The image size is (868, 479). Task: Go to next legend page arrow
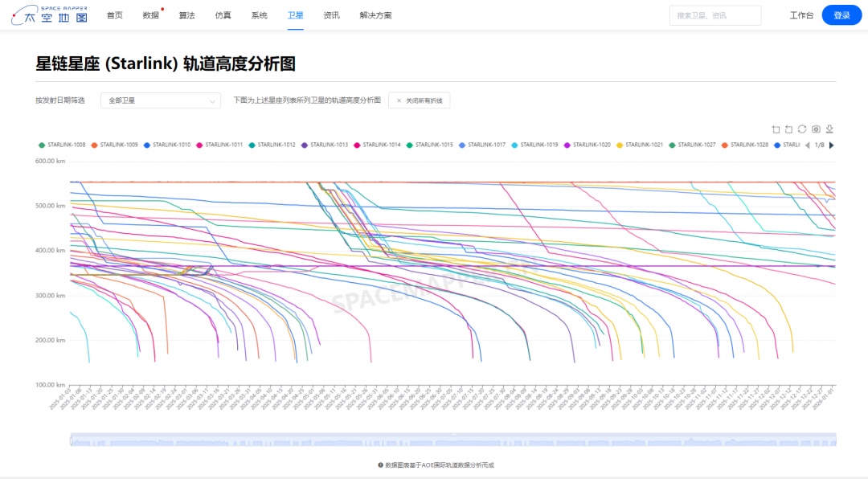(x=832, y=145)
